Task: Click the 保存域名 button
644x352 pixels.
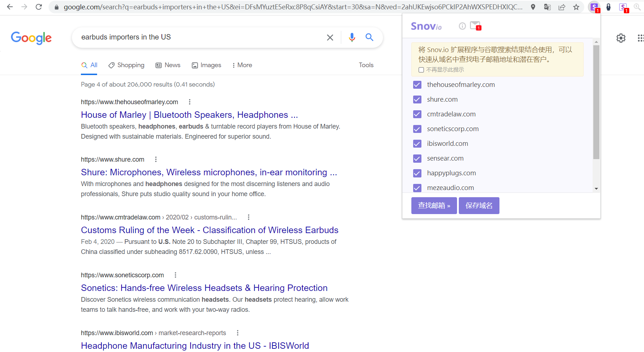Action: (479, 205)
